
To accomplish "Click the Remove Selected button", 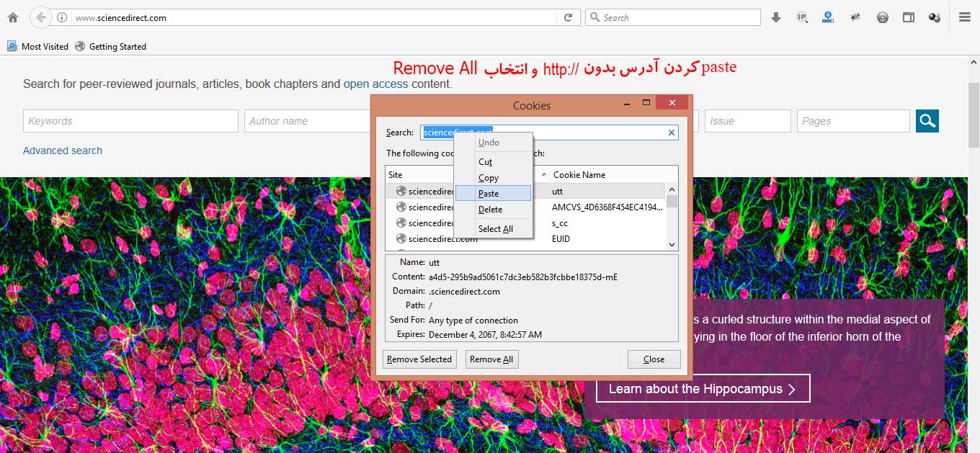I will [419, 359].
